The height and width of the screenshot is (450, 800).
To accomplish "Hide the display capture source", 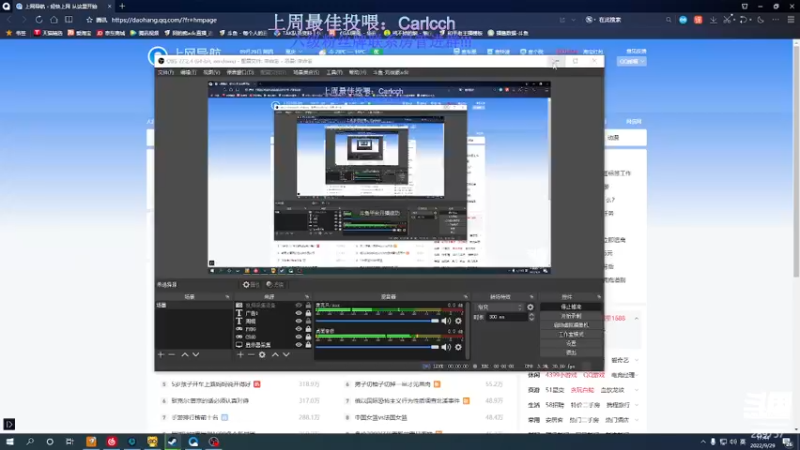I will [298, 345].
